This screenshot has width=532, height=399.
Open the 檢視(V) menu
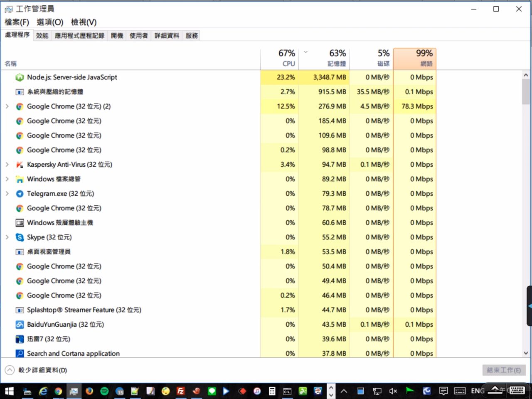click(x=84, y=22)
